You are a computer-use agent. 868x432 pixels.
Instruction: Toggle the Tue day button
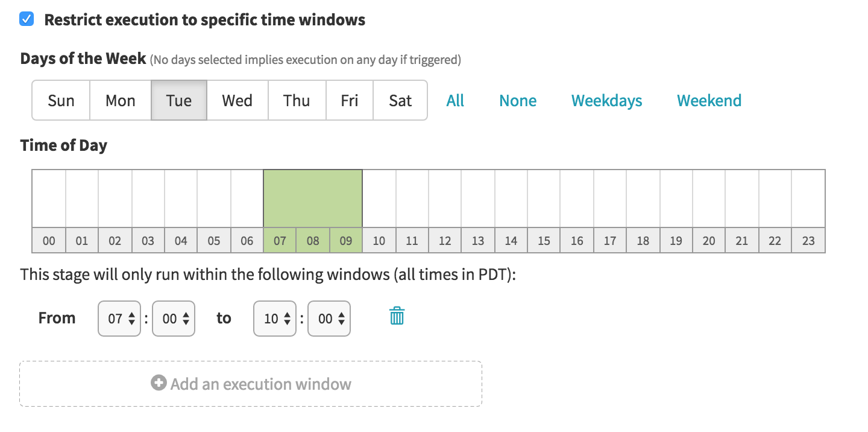tap(179, 100)
